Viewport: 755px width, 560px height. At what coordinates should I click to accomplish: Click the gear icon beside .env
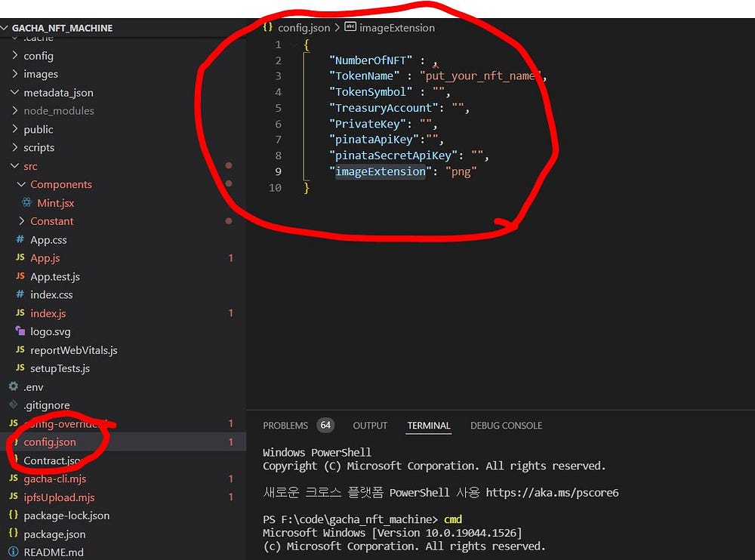click(14, 386)
